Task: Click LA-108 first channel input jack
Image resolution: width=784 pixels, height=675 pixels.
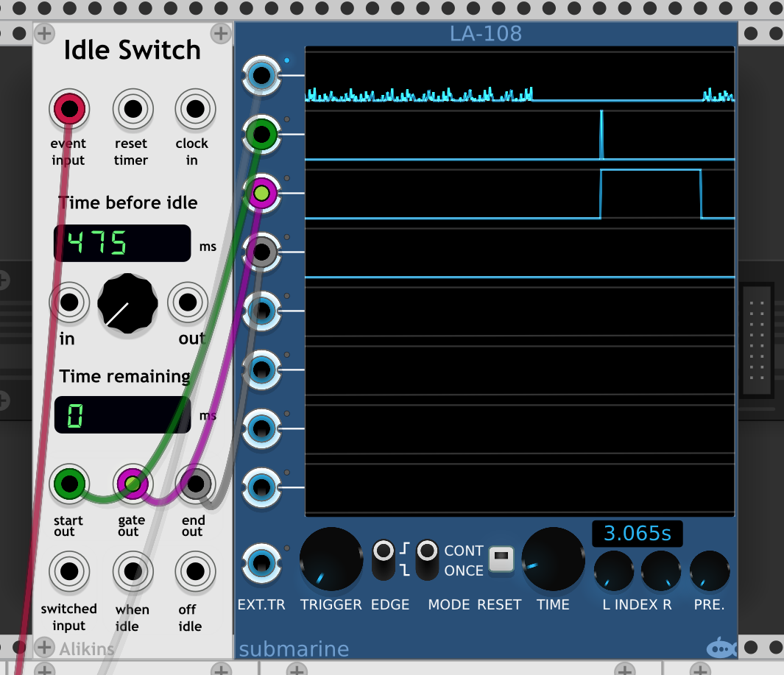Action: click(261, 76)
